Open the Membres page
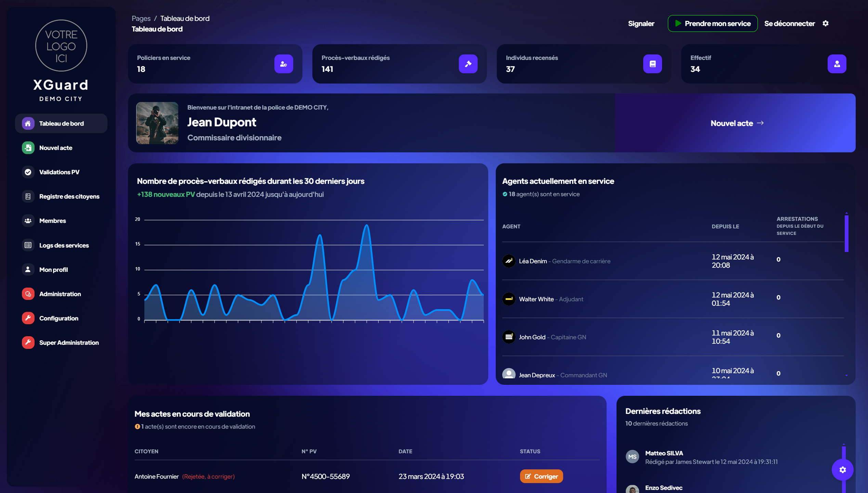The image size is (868, 493). pyautogui.click(x=52, y=221)
